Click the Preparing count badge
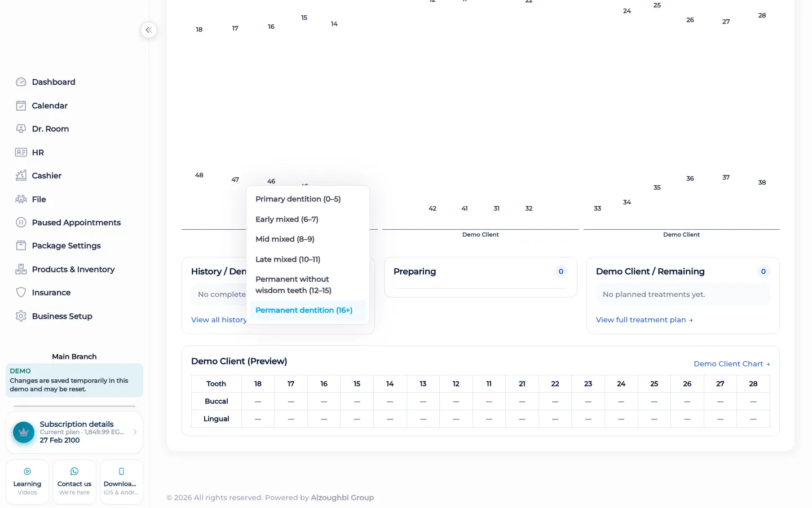The height and width of the screenshot is (508, 812). [x=561, y=271]
